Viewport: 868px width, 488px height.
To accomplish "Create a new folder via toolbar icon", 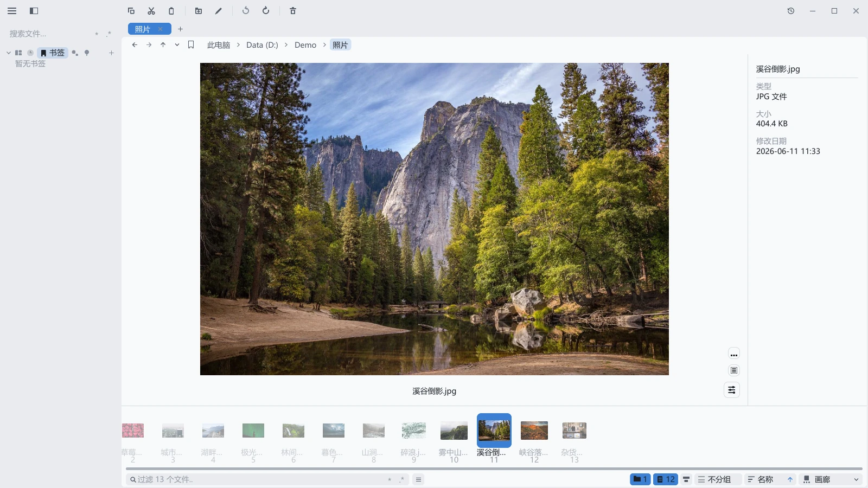I will [199, 11].
